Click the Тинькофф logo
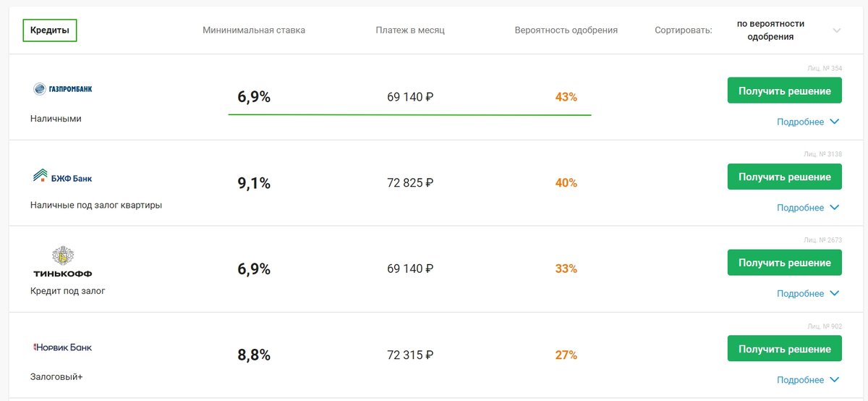The height and width of the screenshot is (401, 868). 63,262
